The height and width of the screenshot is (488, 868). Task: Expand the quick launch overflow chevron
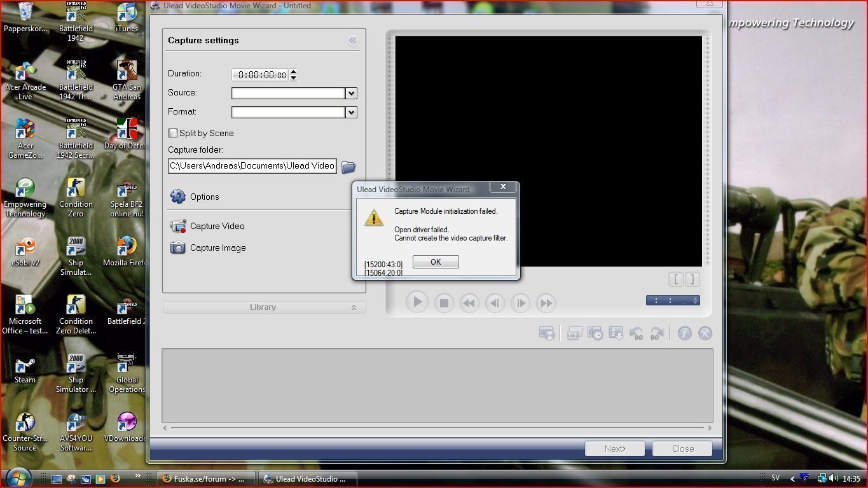(137, 476)
